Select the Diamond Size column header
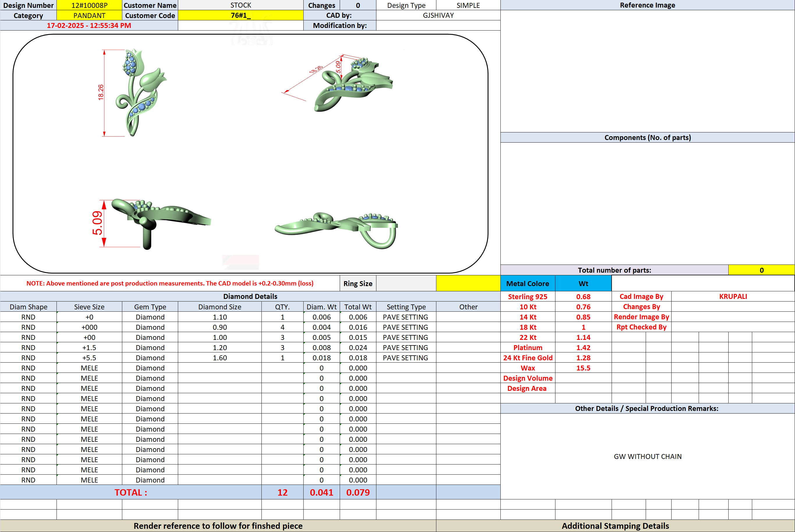The image size is (795, 532). point(219,307)
